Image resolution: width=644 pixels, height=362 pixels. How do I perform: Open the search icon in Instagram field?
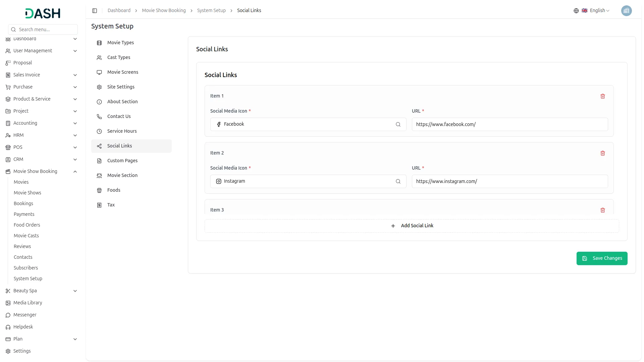pos(398,181)
